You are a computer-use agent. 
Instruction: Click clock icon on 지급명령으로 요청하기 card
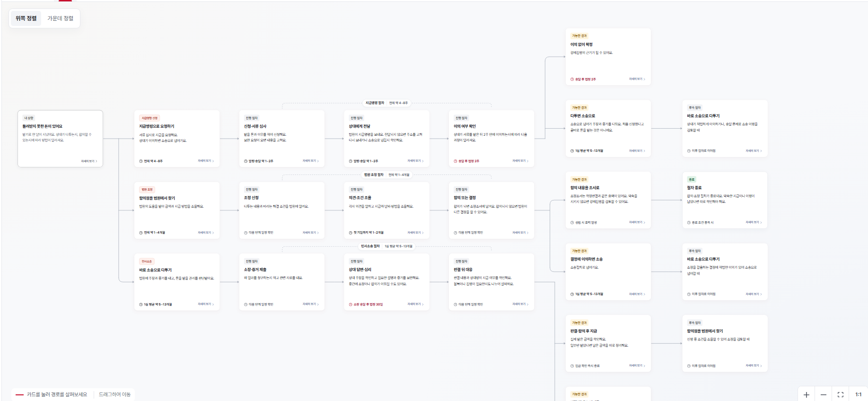click(x=141, y=161)
